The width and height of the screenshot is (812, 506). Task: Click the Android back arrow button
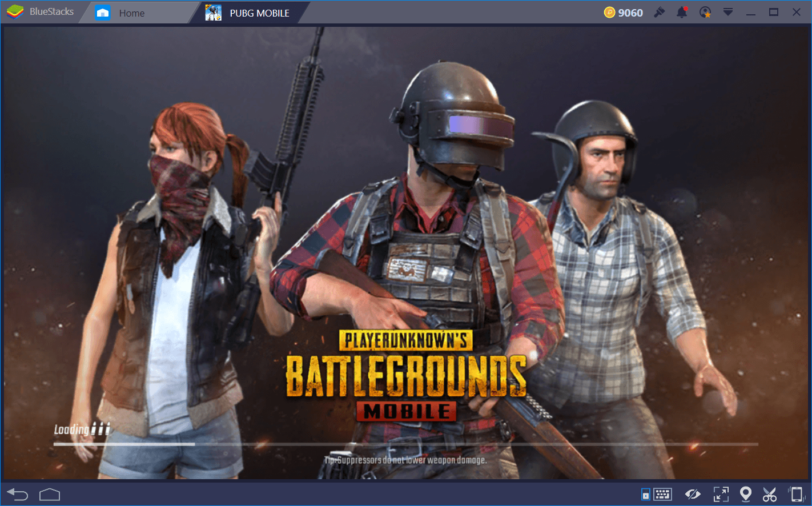(18, 494)
